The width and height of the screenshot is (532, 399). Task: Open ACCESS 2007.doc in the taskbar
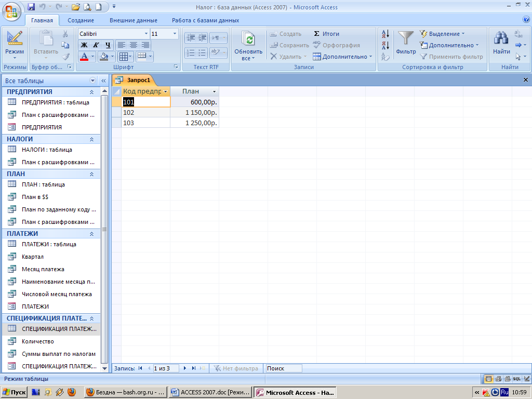(x=210, y=392)
